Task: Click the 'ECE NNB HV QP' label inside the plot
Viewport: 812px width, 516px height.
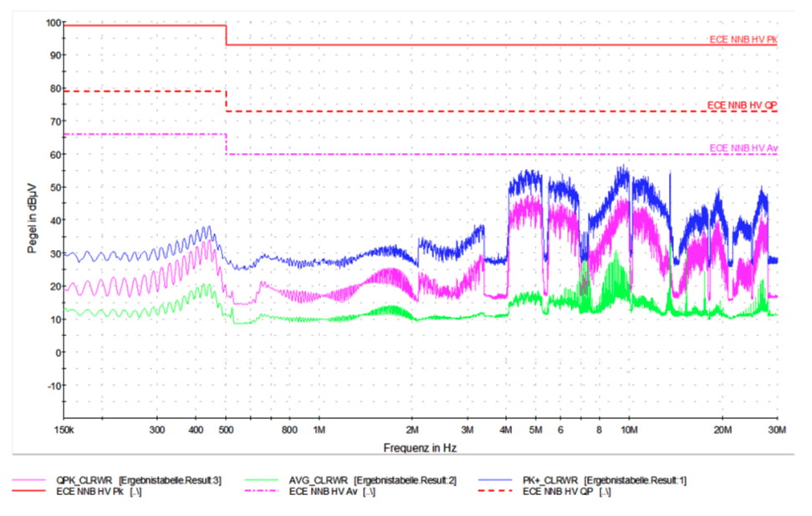Action: point(742,105)
